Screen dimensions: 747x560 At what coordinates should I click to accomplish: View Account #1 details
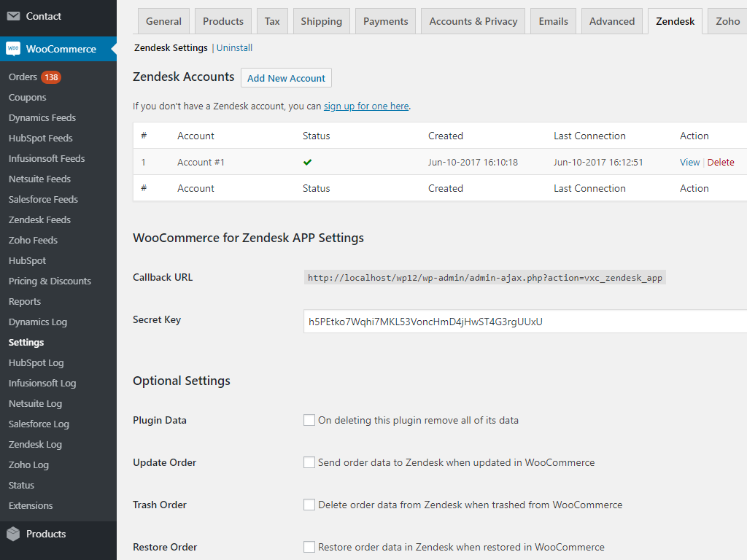click(x=689, y=163)
